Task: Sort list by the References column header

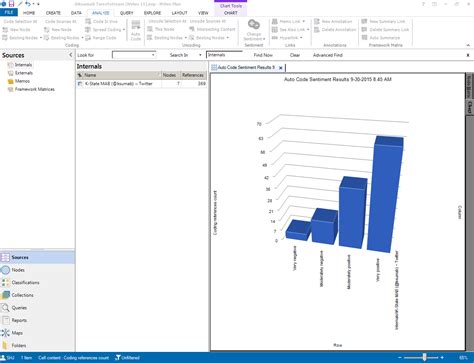Action: click(x=193, y=75)
